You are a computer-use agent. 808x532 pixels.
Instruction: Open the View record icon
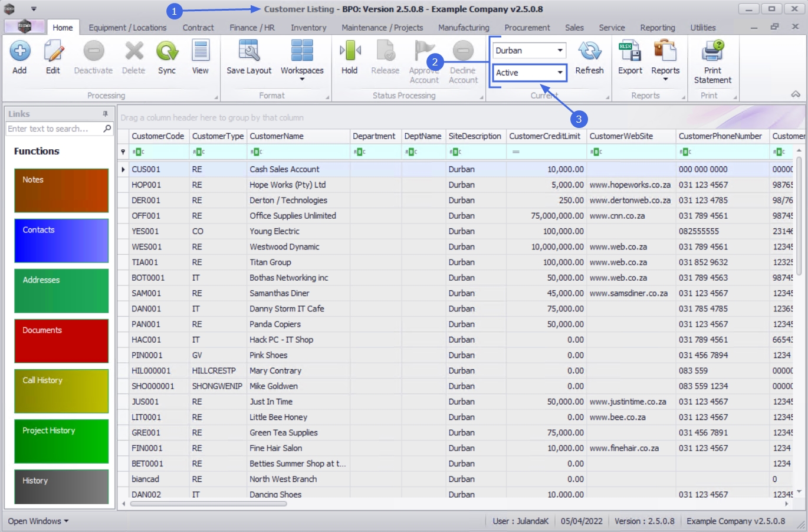[201, 52]
